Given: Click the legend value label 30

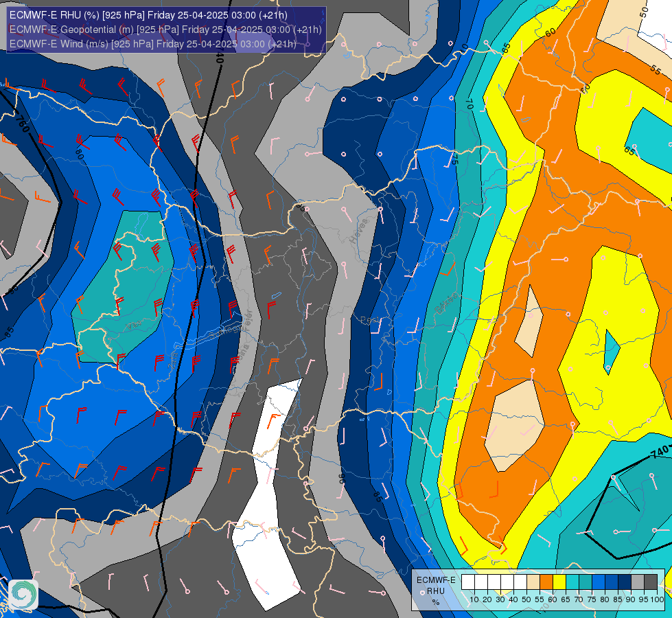Looking at the screenshot, I should pyautogui.click(x=500, y=599).
